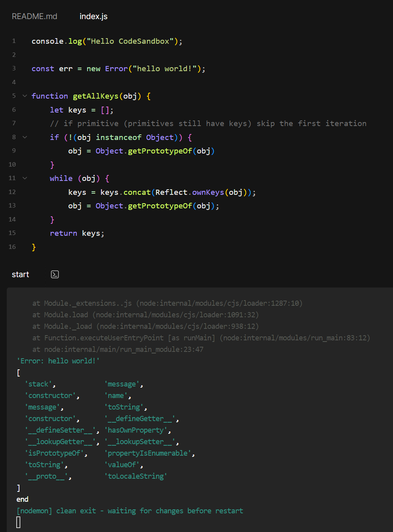
Task: Click Object.getPrototypeOf call on line 9
Action: 155,151
